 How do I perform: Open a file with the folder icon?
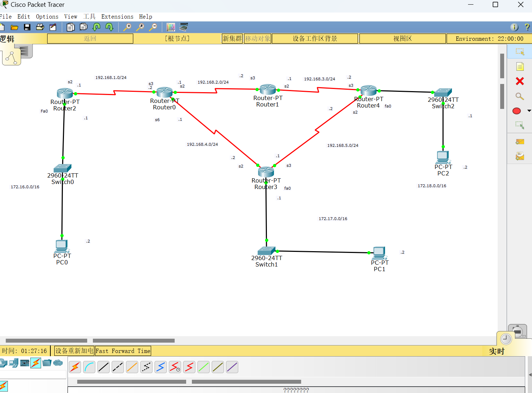click(x=14, y=27)
